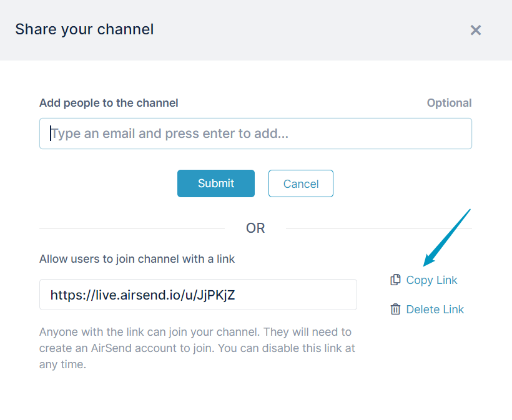Click the trash can icon beside Delete Link
The image size is (512, 420).
point(395,309)
